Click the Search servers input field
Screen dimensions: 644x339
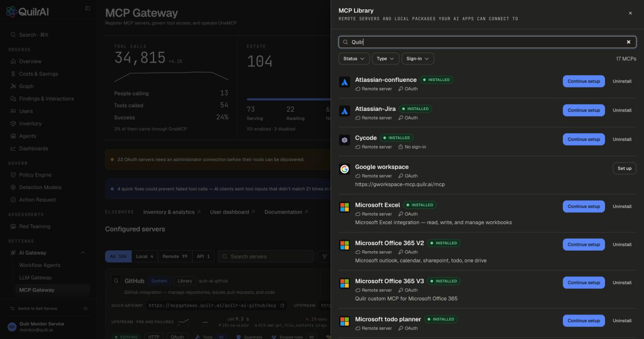coord(266,256)
